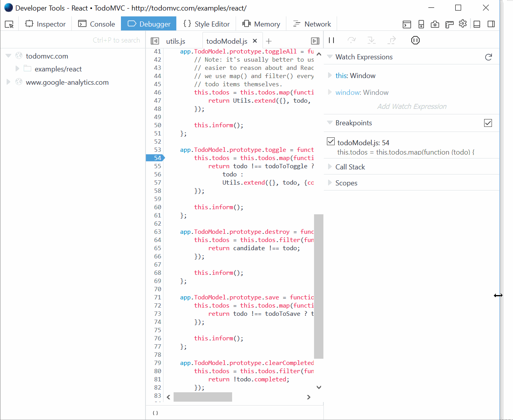Viewport: 513px width, 420px height.
Task: Remove breakpoint marker at line 54
Action: pos(156,158)
